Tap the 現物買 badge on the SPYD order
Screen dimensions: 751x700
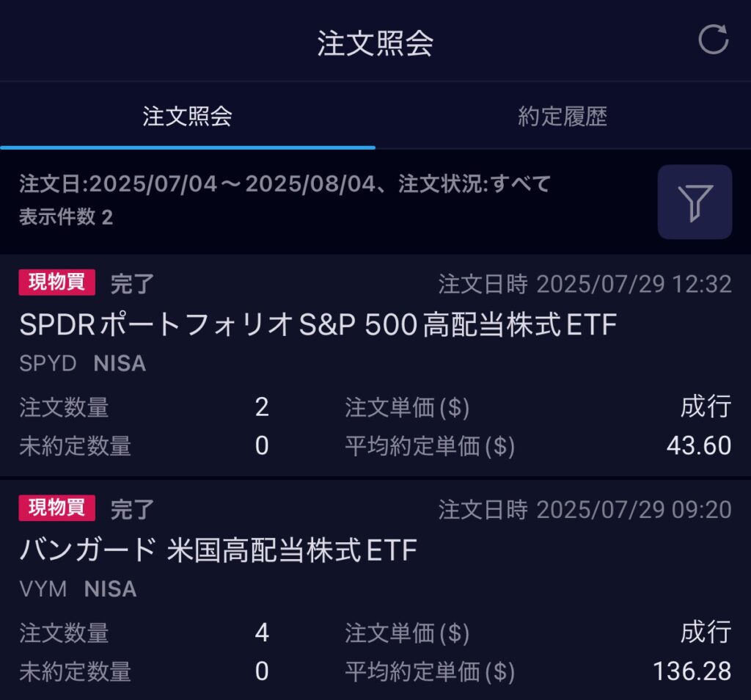[57, 282]
